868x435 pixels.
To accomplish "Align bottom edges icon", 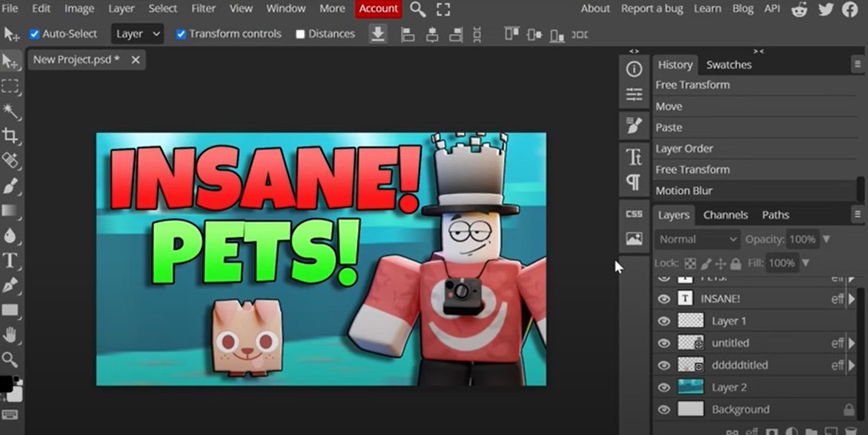I will pyautogui.click(x=557, y=34).
